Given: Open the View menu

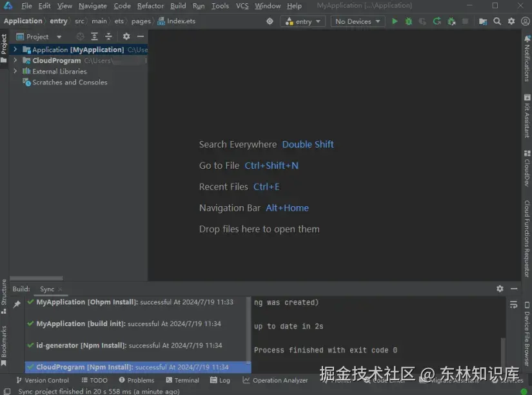Looking at the screenshot, I should pyautogui.click(x=64, y=6).
